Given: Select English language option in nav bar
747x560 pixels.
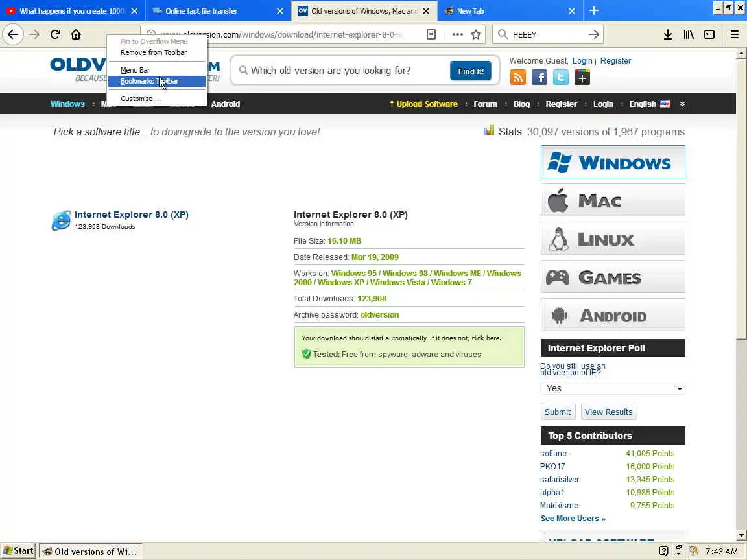Looking at the screenshot, I should 649,104.
